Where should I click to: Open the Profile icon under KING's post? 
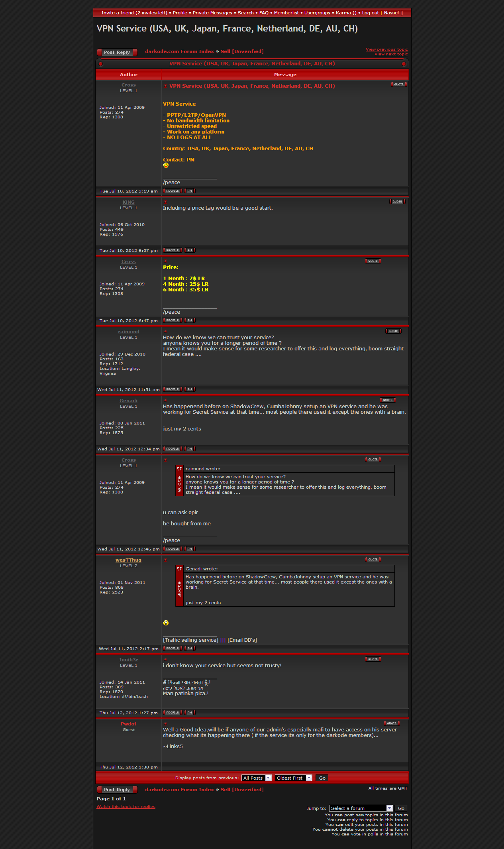coord(173,250)
